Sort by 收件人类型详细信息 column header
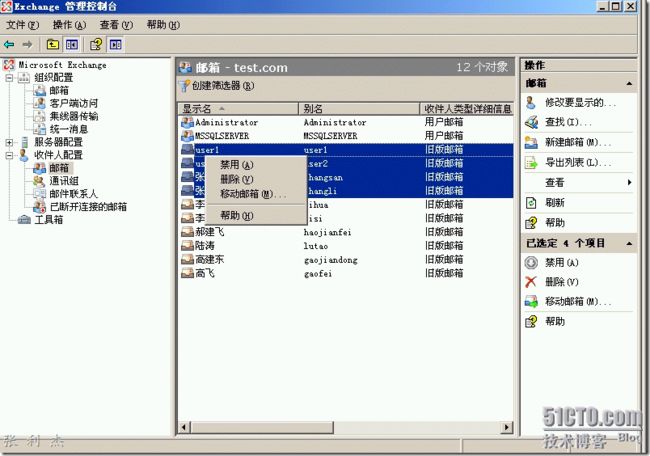Viewport: 650px width, 456px height. click(x=467, y=109)
